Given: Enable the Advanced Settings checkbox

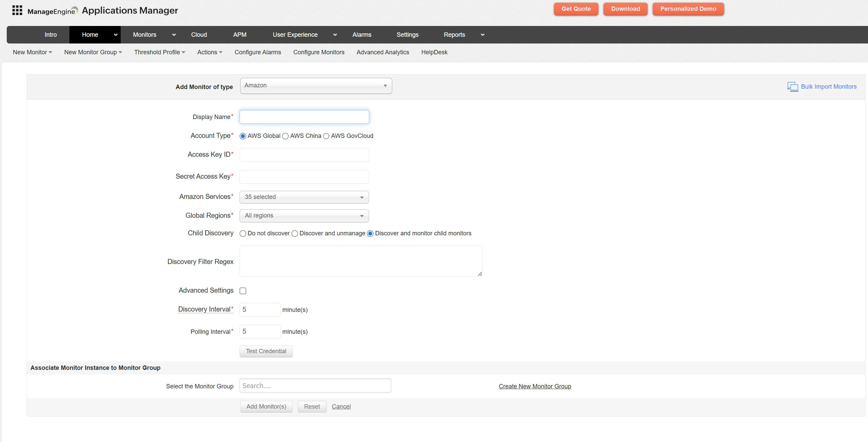Looking at the screenshot, I should tap(243, 291).
